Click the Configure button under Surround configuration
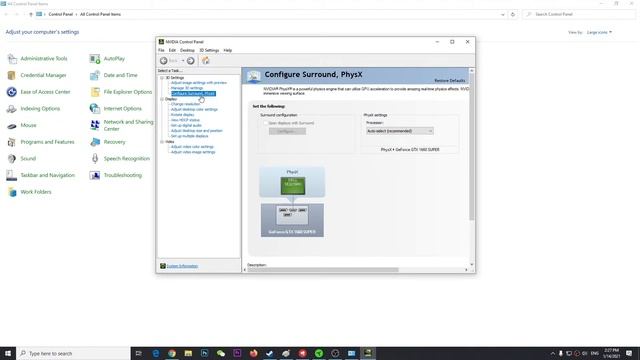Viewport: 640px width, 360px height. tap(287, 131)
